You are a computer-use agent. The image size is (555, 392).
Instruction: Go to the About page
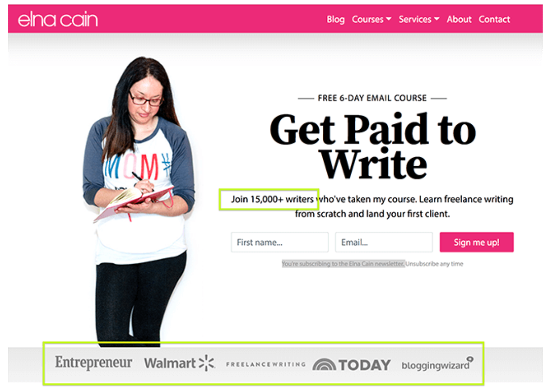[459, 19]
